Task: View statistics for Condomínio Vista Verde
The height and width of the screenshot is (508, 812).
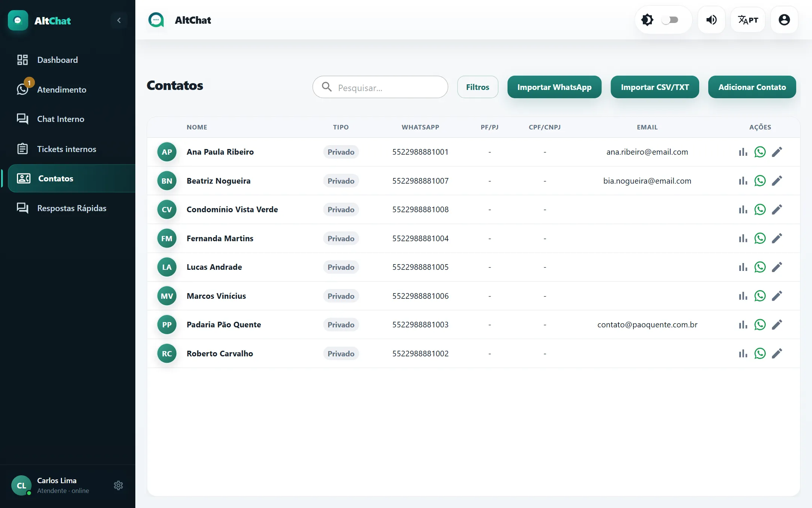Action: [x=743, y=210]
